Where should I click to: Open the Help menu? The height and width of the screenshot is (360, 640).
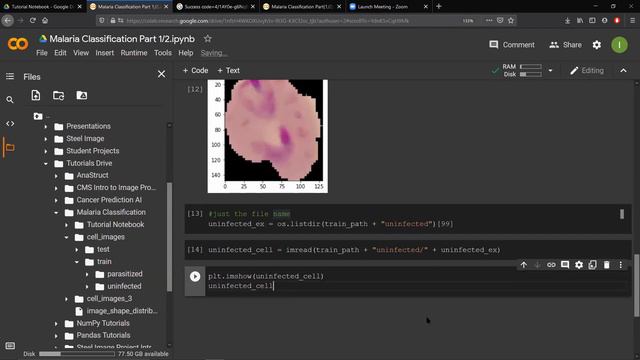(186, 53)
